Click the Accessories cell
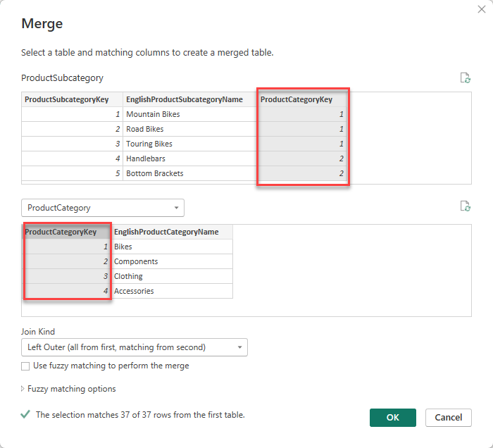Screen dimensions: 493x448 click(134, 291)
